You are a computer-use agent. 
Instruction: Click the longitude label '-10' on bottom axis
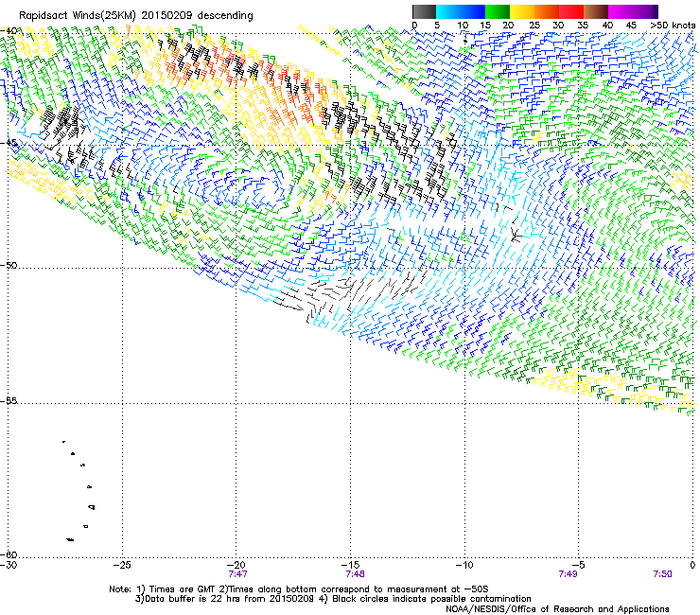[464, 565]
